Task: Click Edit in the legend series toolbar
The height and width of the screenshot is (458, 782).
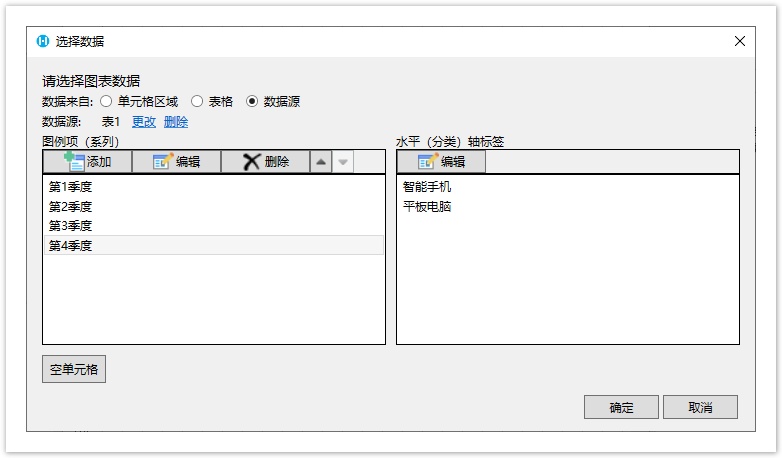Action: (176, 162)
